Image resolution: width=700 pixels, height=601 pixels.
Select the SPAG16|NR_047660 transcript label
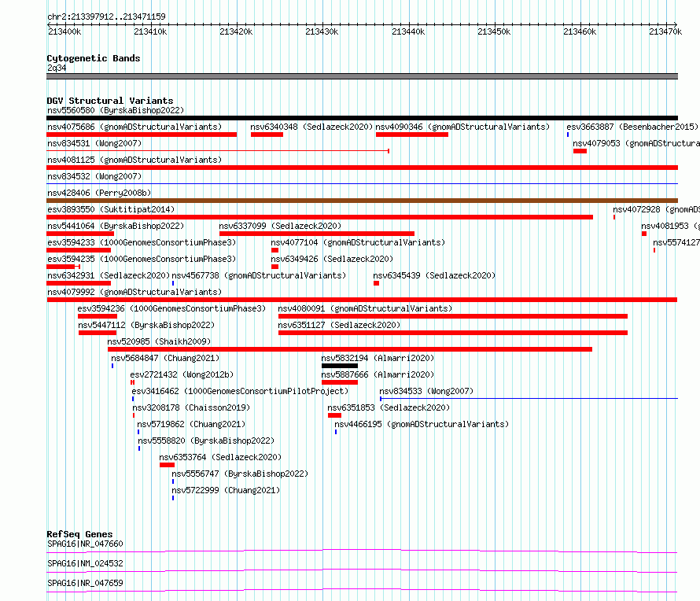85,544
